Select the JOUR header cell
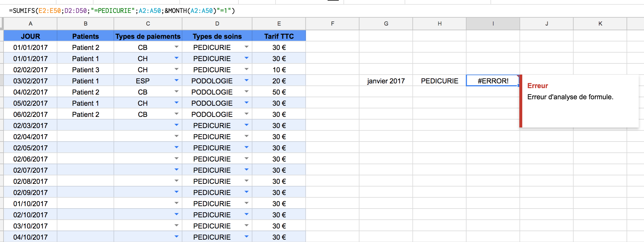Screen dimensions: 644x242 click(30, 36)
